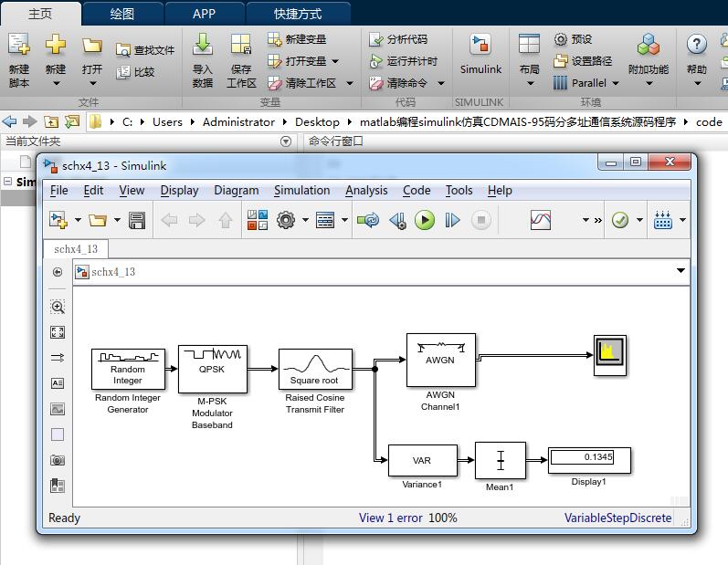
Task: Open the Simulation Data Inspector icon
Action: point(541,220)
